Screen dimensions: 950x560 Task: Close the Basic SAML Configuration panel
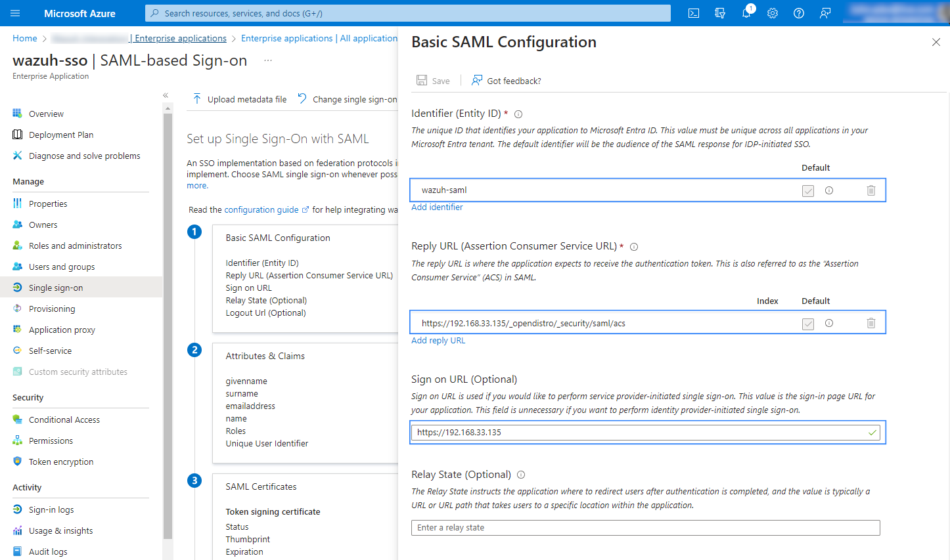(936, 43)
